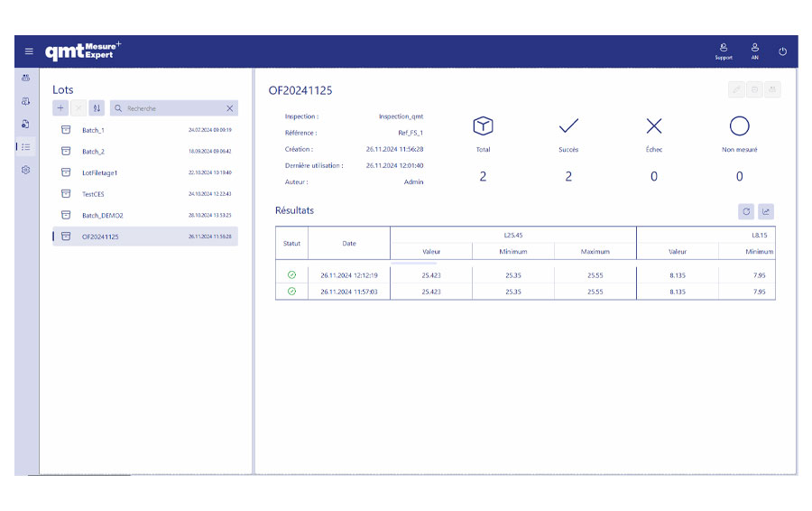
Task: Open settings gear in left sidebar
Action: pos(26,170)
